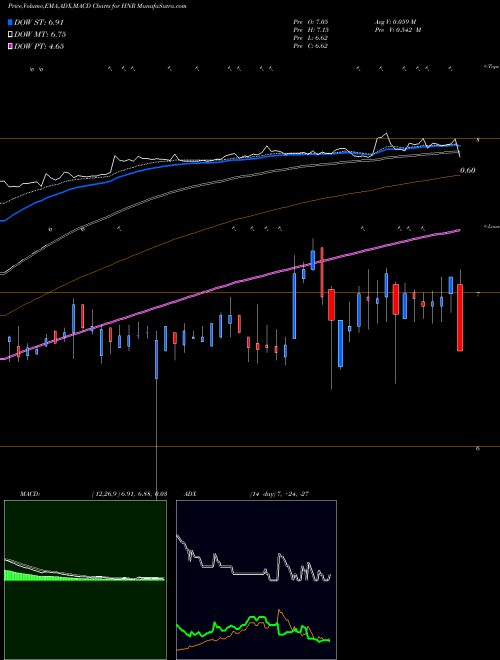Click the 'Pre O: 7.05' value
Screen dimensions: 500x660
tap(311, 21)
